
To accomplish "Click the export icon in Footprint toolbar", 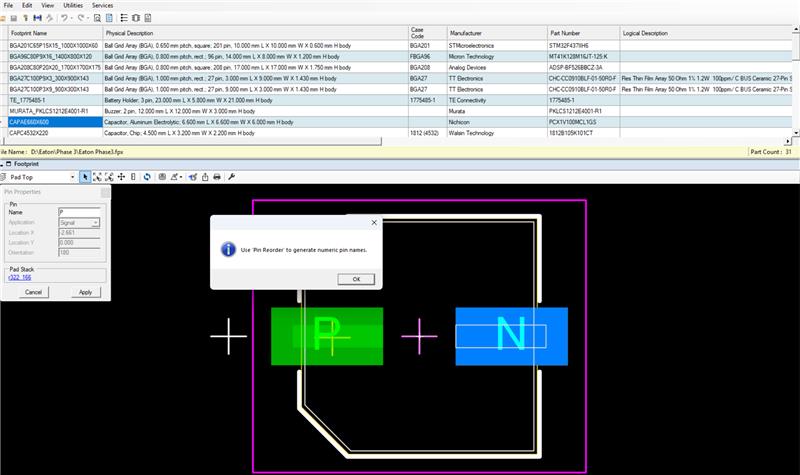I will pyautogui.click(x=203, y=176).
